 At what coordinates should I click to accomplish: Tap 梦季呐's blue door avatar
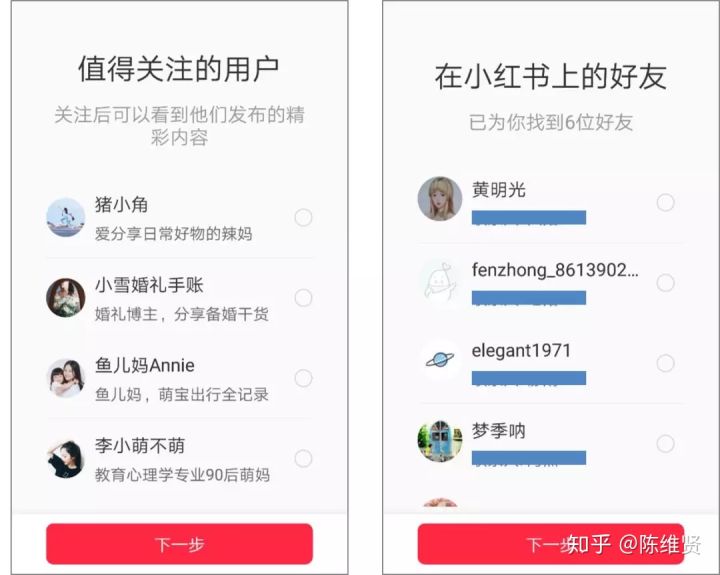click(x=440, y=440)
